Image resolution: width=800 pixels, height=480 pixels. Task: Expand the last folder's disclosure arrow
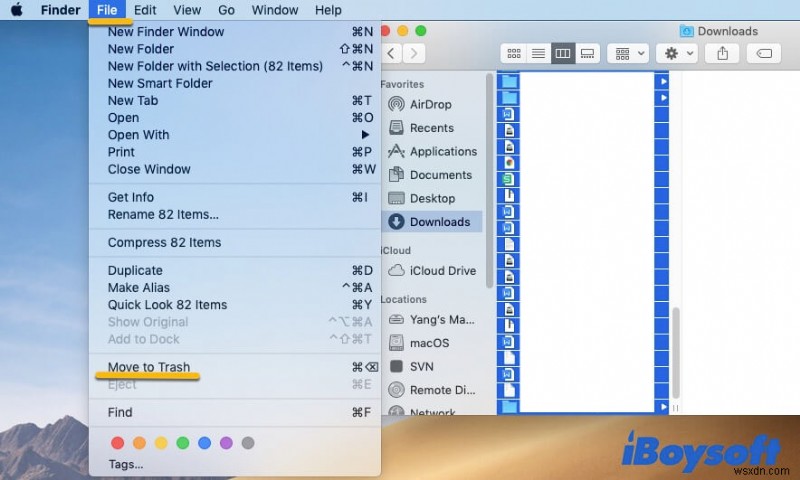[x=663, y=407]
